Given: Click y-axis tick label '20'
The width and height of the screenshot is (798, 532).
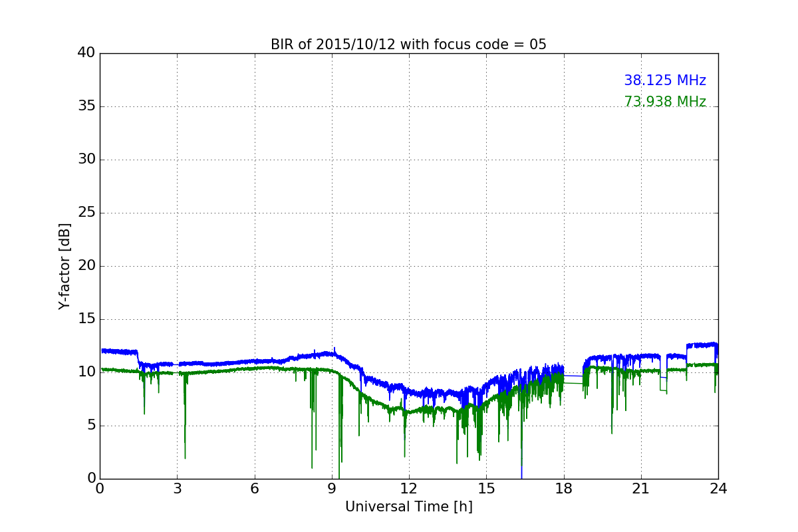Looking at the screenshot, I should click(86, 266).
